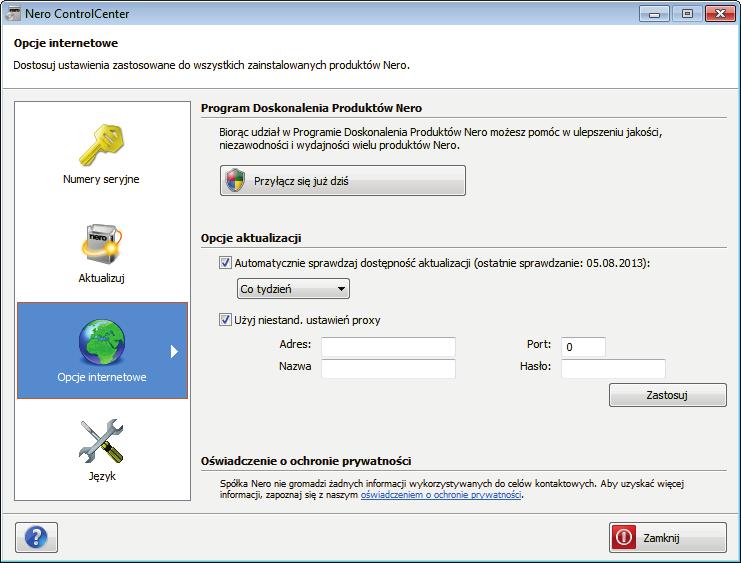Click the Oświadczenie o ochronie prywatności heading
The width and height of the screenshot is (741, 563).
tap(306, 461)
